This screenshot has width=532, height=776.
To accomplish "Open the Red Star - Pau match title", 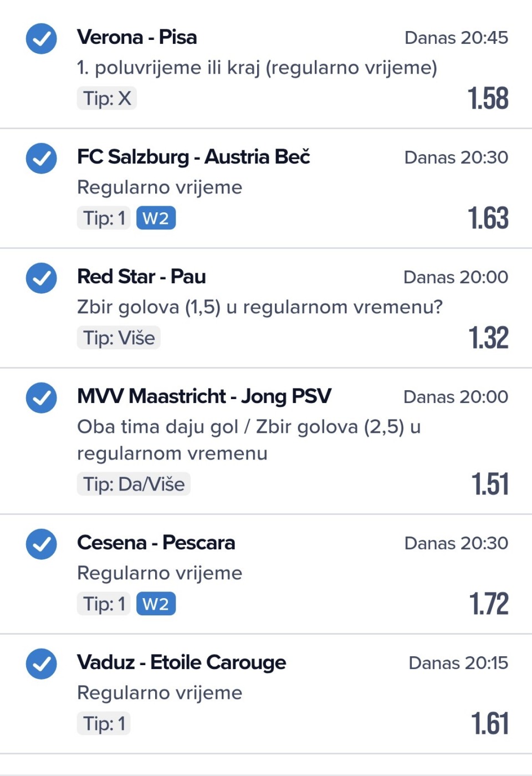I will coord(141,277).
